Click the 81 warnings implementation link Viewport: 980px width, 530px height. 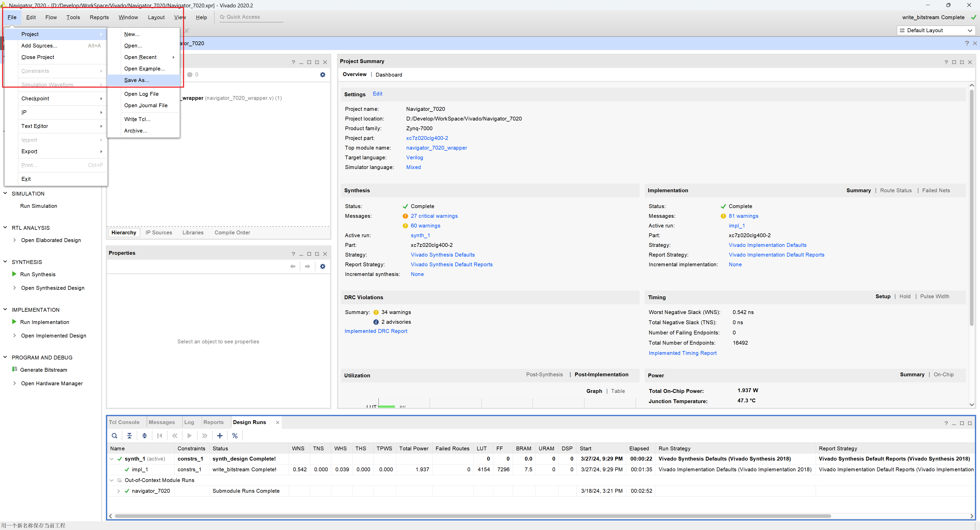[743, 216]
